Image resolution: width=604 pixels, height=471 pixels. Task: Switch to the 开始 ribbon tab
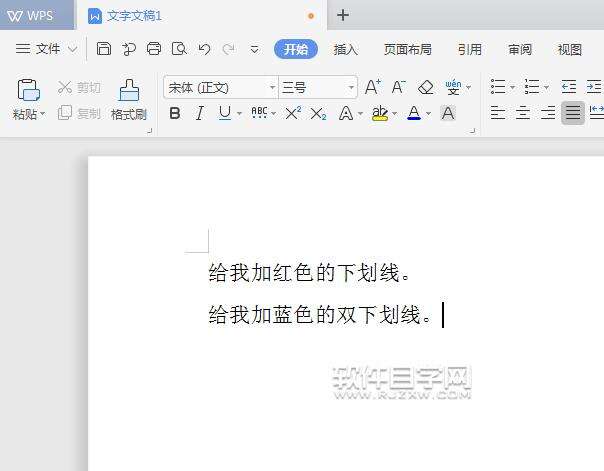point(296,49)
